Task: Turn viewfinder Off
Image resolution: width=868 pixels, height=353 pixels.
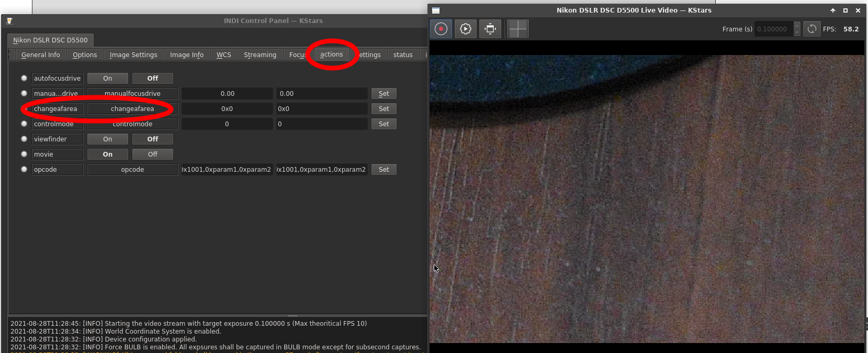Action: pos(152,139)
